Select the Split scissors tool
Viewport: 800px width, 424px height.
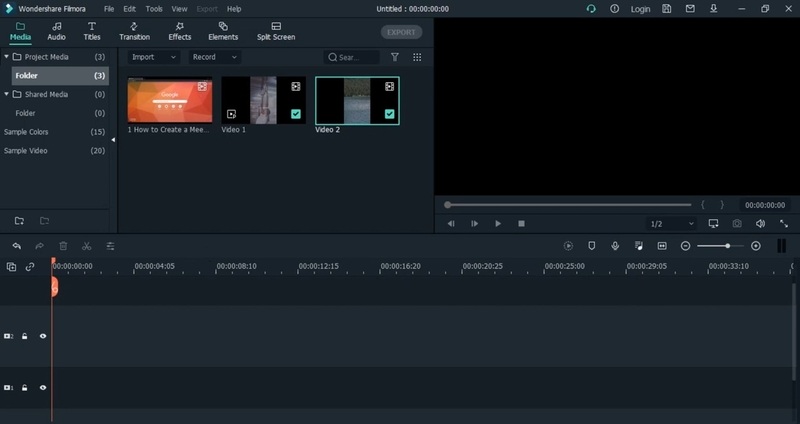[87, 245]
